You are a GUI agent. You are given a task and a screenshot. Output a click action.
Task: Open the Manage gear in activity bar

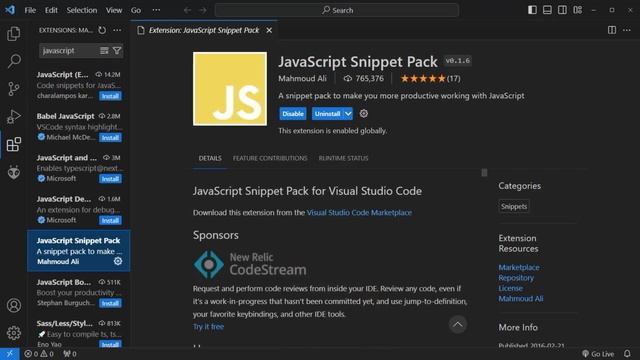pyautogui.click(x=13, y=333)
